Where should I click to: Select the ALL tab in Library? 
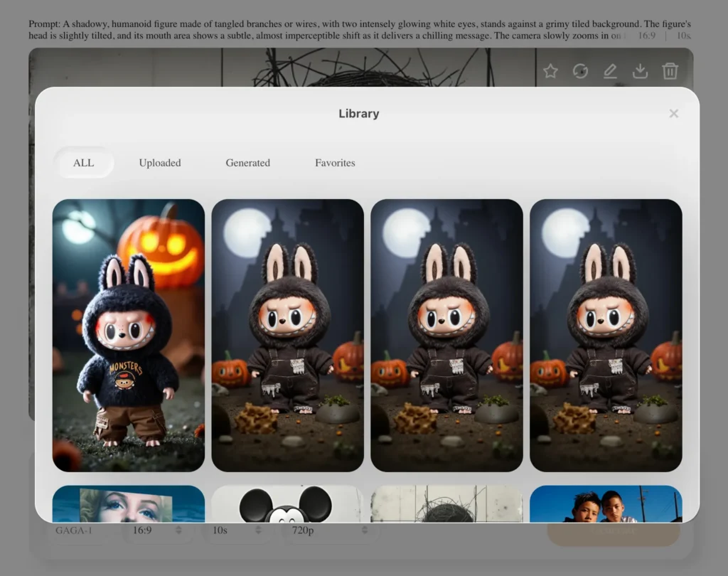click(84, 163)
